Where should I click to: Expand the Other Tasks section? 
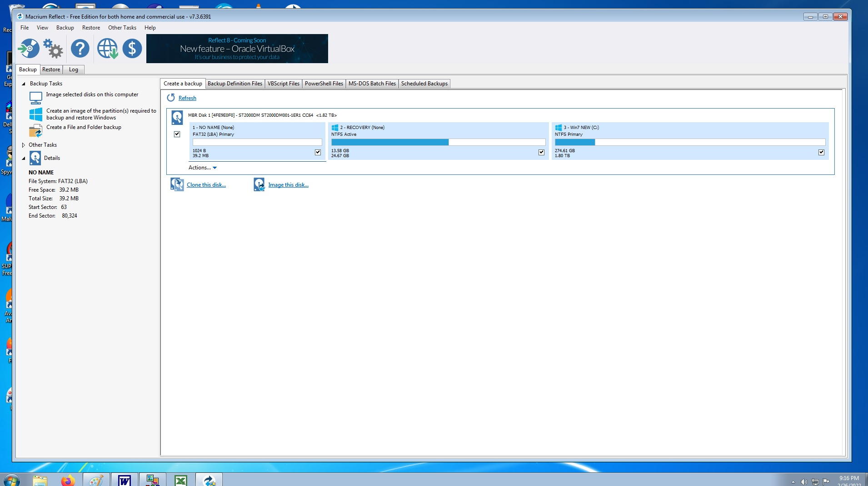click(x=24, y=145)
